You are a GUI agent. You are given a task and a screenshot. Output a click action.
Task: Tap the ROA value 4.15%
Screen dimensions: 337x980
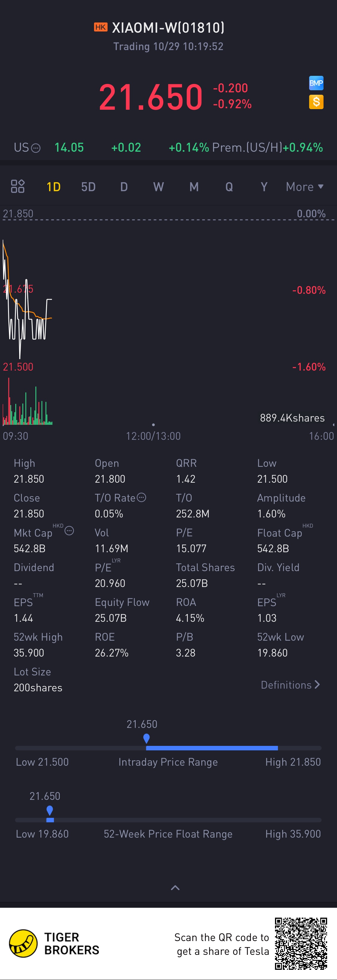pos(190,618)
